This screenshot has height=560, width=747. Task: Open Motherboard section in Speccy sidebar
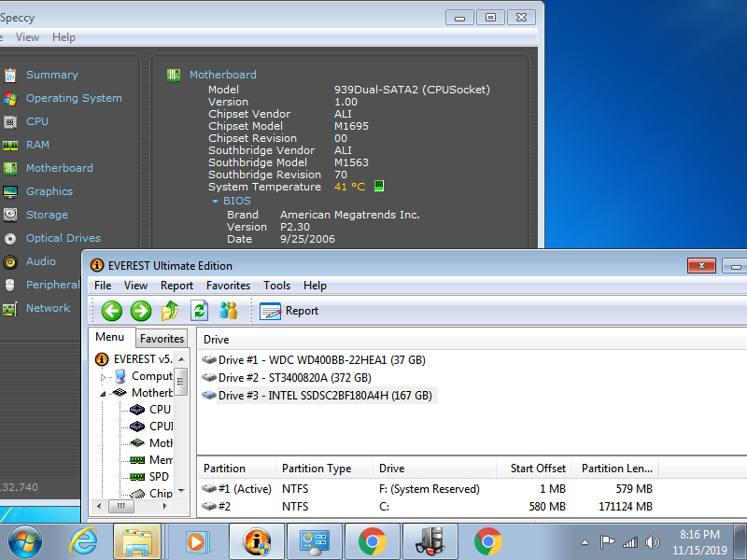pos(60,168)
